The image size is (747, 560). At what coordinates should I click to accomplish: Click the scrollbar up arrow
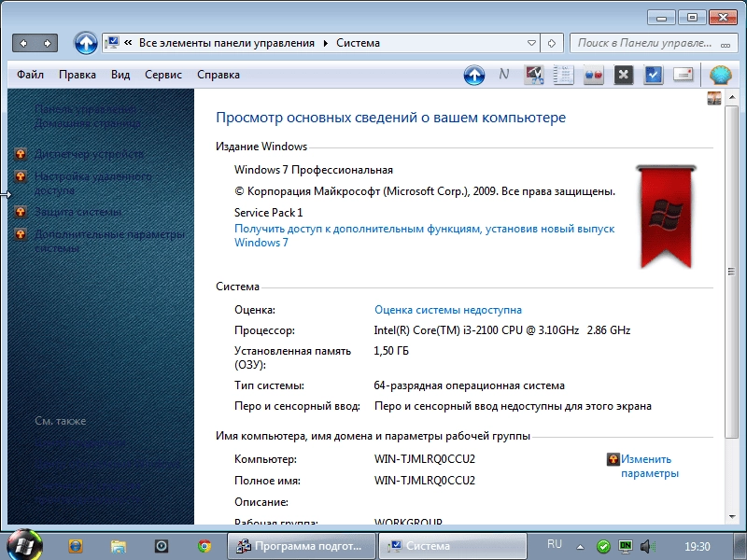(x=732, y=98)
